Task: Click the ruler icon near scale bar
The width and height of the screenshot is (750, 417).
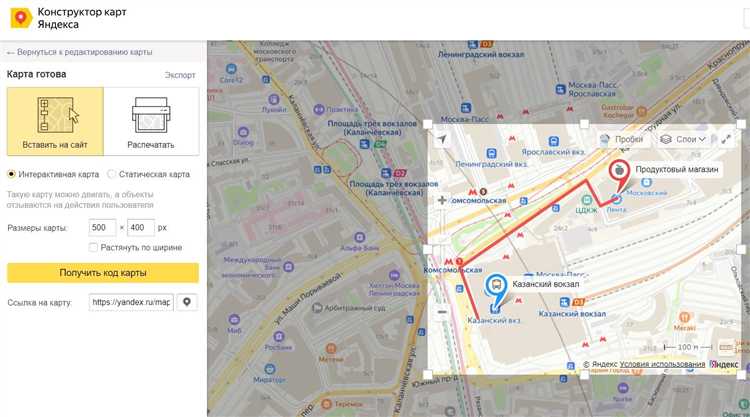Action: pos(727,347)
